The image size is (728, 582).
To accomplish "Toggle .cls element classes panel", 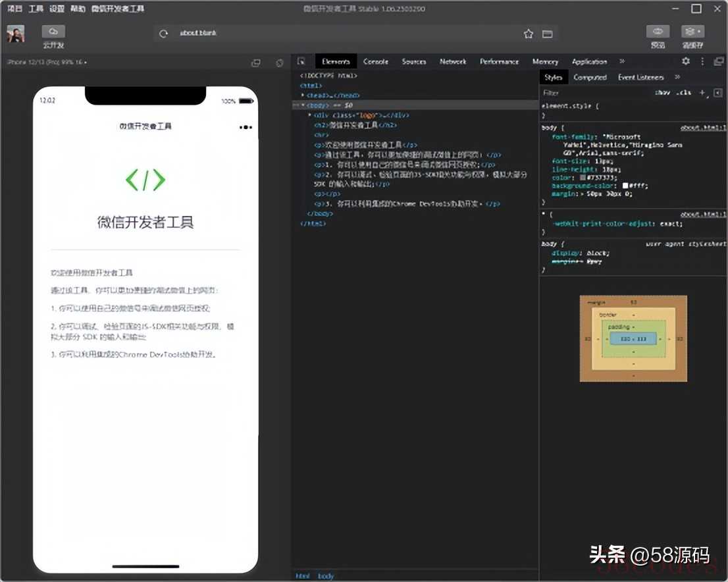I will (683, 93).
